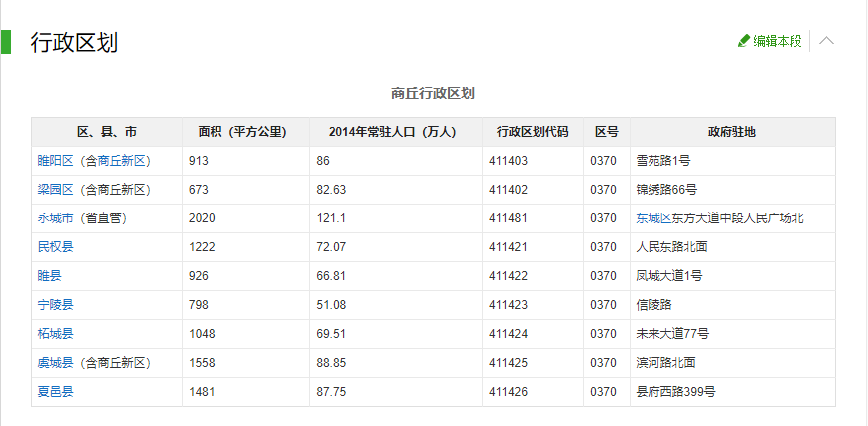Open the 睢阳区 link

(x=56, y=161)
